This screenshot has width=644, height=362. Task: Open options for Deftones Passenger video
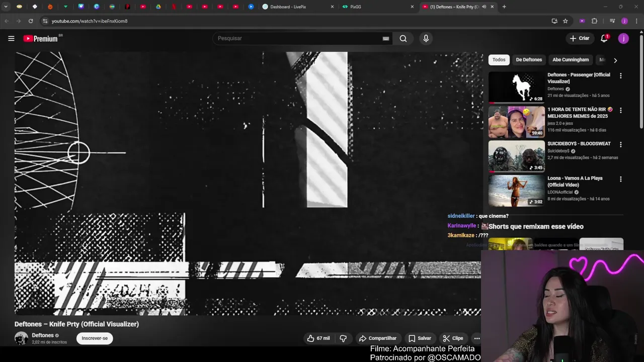620,75
